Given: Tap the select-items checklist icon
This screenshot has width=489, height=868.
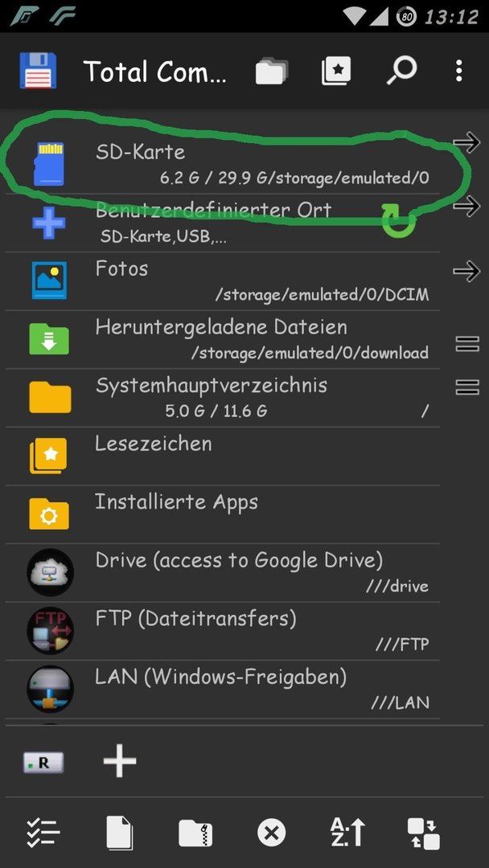Looking at the screenshot, I should pyautogui.click(x=43, y=833).
